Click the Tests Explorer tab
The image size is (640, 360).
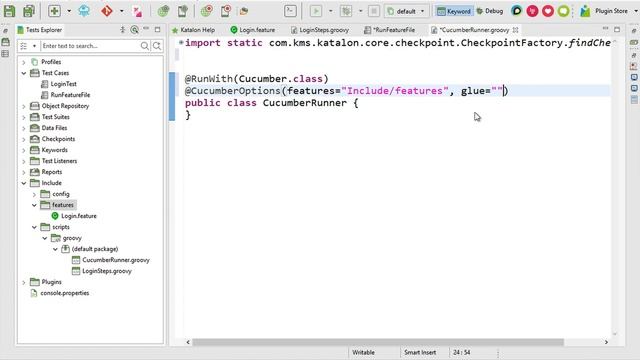[39, 30]
